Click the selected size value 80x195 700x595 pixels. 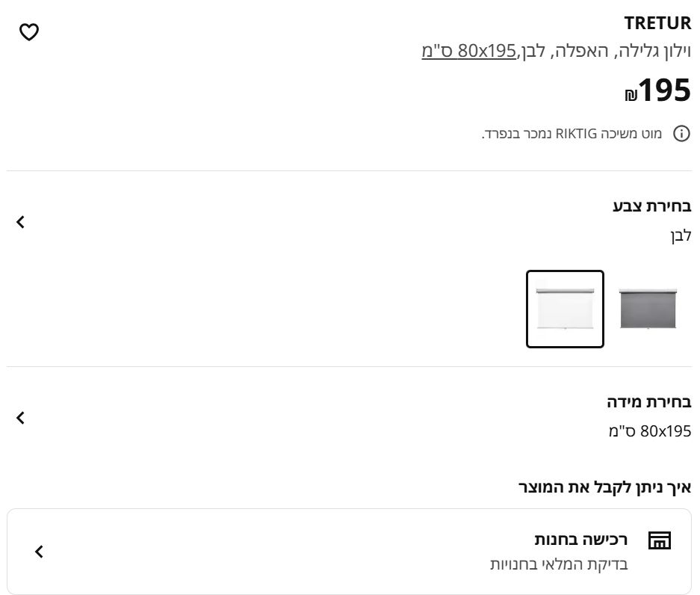coord(650,431)
